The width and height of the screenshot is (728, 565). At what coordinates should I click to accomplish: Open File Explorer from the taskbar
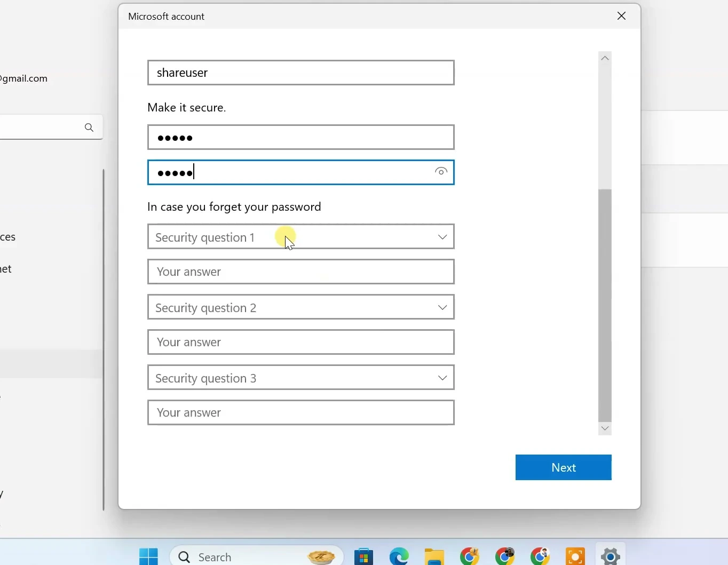click(x=434, y=556)
